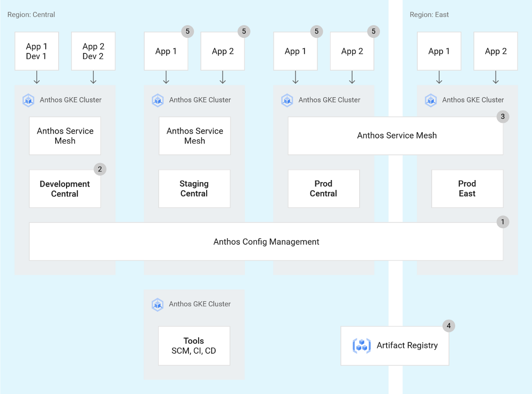Select the App 1 box in Region East
The width and height of the screenshot is (532, 394).
click(x=439, y=51)
